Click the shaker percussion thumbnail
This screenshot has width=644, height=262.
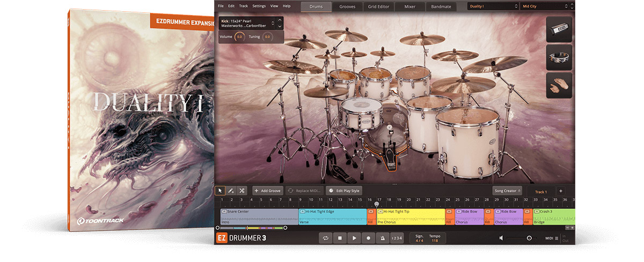point(560,30)
